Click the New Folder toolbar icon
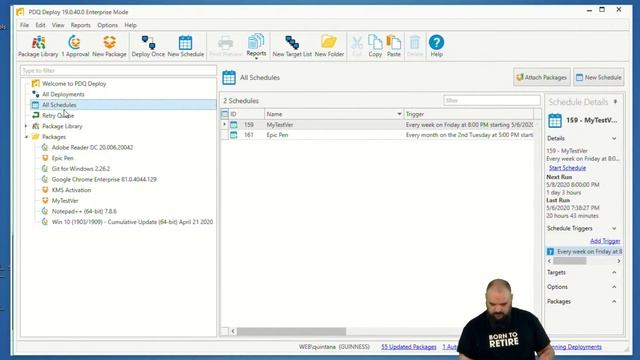The height and width of the screenshot is (360, 640). pyautogui.click(x=329, y=46)
